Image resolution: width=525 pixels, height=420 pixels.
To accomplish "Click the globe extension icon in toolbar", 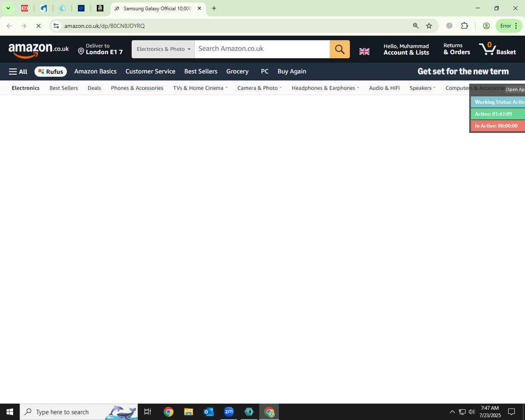I will click(x=450, y=26).
